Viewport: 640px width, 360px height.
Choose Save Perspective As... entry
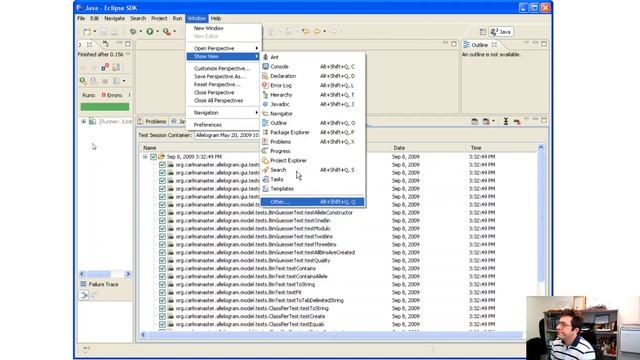(223, 76)
